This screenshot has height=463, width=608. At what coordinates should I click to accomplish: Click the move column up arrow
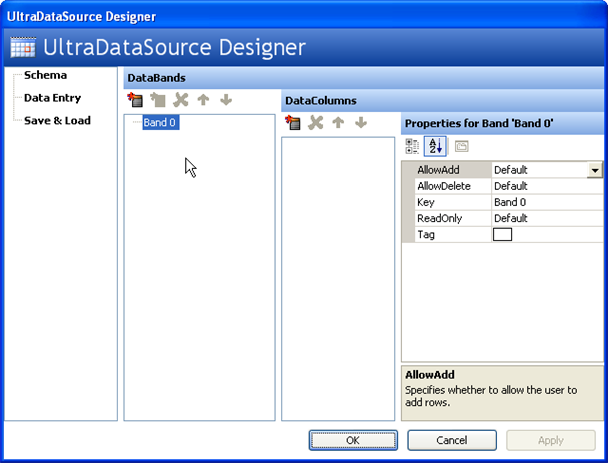point(338,123)
